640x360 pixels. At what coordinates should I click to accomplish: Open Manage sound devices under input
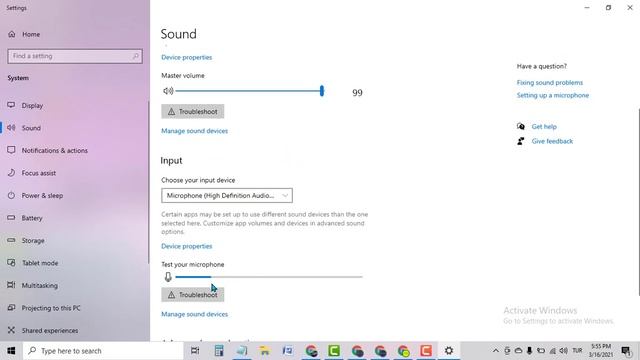pyautogui.click(x=194, y=314)
